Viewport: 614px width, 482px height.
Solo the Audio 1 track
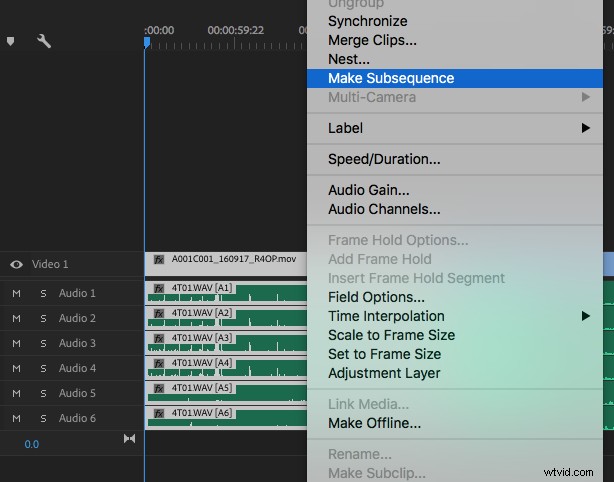(43, 293)
